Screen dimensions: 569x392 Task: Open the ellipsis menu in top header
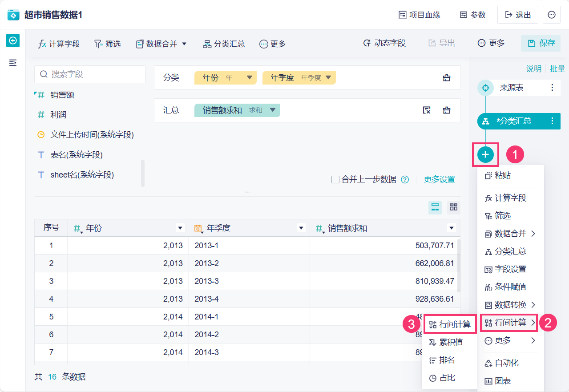click(552, 15)
